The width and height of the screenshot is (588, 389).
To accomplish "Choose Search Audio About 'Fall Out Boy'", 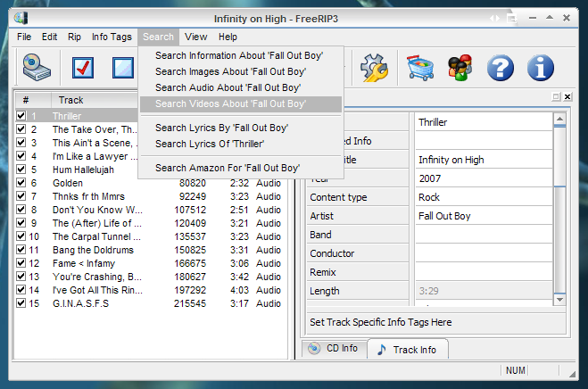I will 240,87.
